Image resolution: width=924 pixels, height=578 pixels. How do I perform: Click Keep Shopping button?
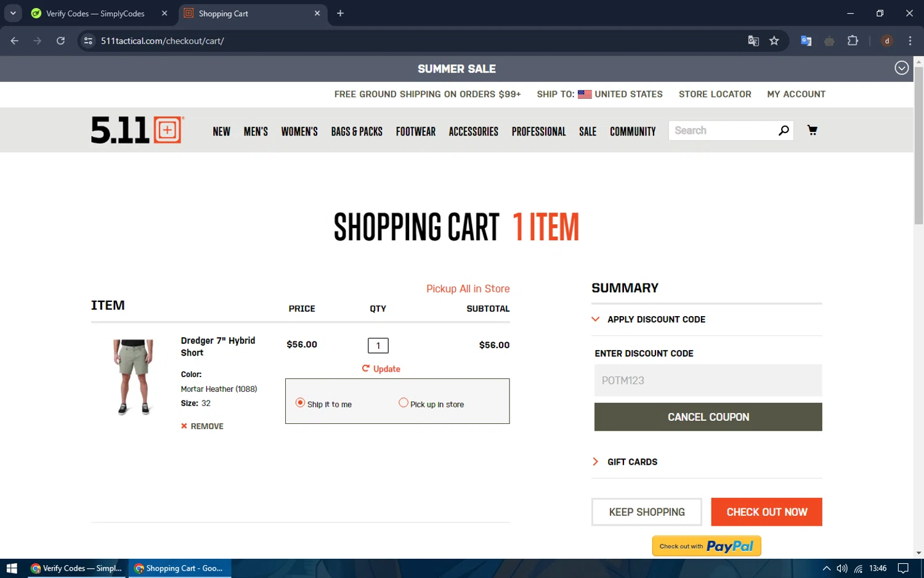pos(647,512)
